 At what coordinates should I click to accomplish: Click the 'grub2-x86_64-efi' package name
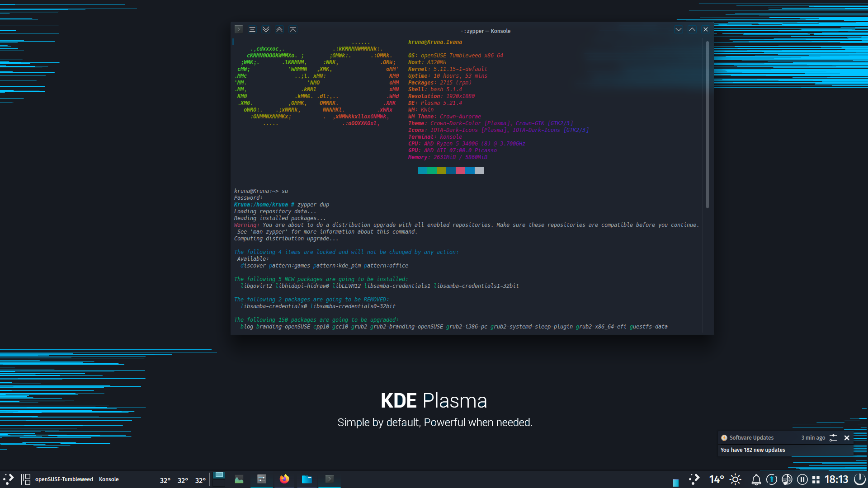(x=601, y=327)
